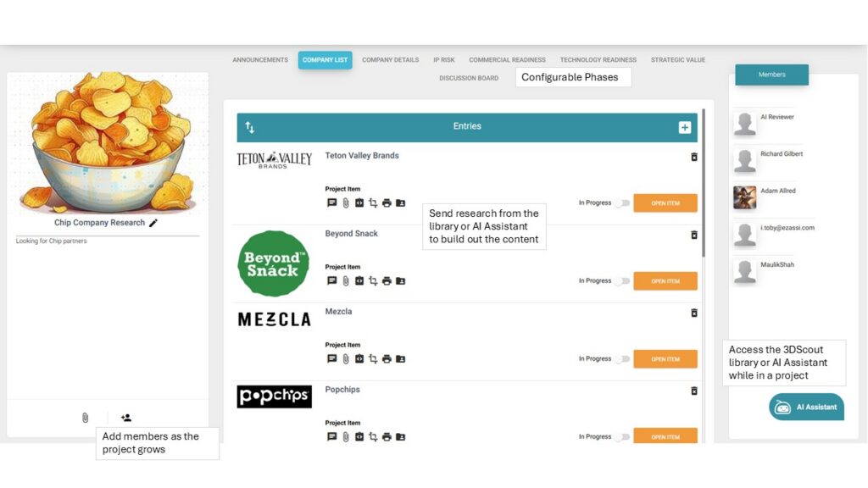The height and width of the screenshot is (488, 868).
Task: Delete the Mezcla entry
Action: 693,313
